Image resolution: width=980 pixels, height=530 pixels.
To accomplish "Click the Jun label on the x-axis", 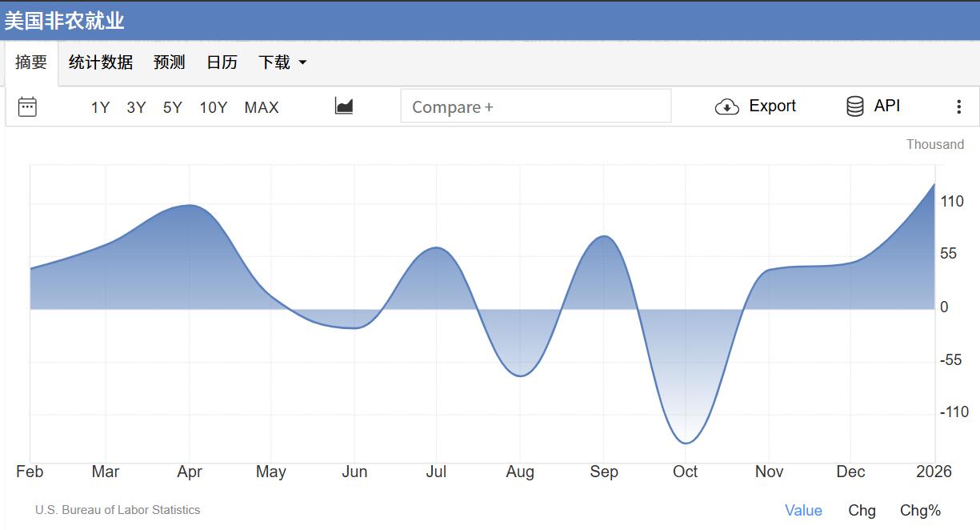I will coord(354,472).
